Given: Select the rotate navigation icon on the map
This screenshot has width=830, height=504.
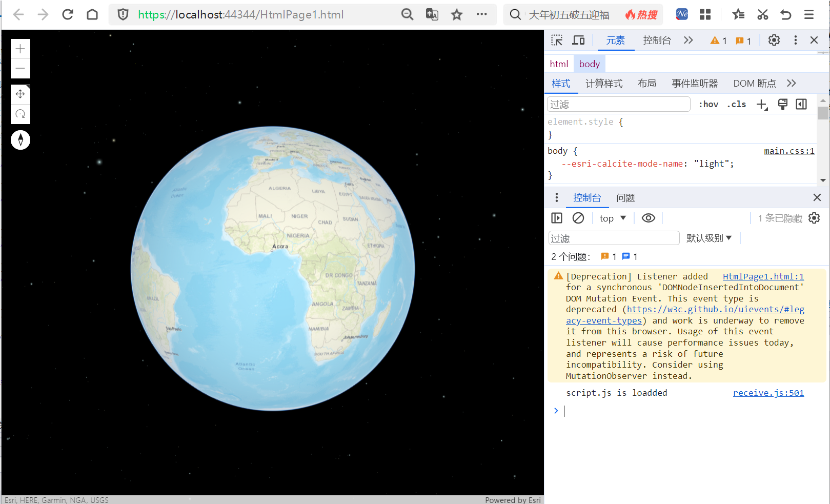Looking at the screenshot, I should (20, 113).
